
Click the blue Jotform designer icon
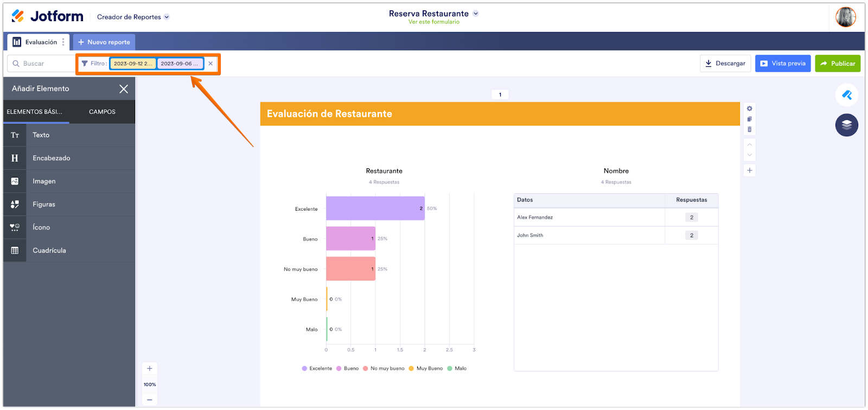point(846,95)
